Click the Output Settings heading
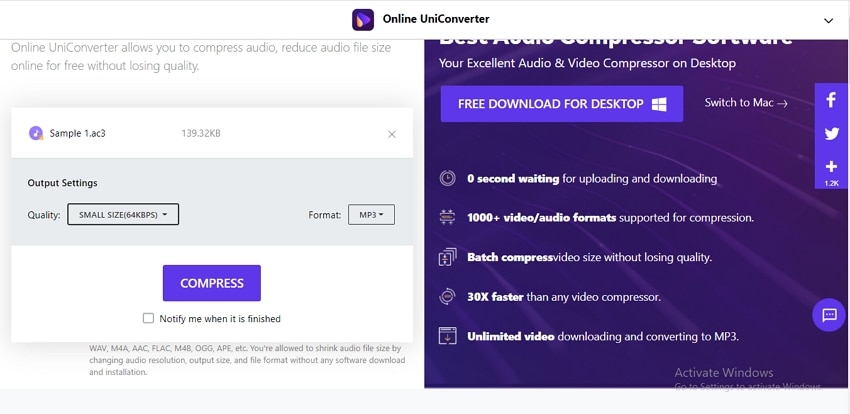The height and width of the screenshot is (414, 850). [x=62, y=183]
